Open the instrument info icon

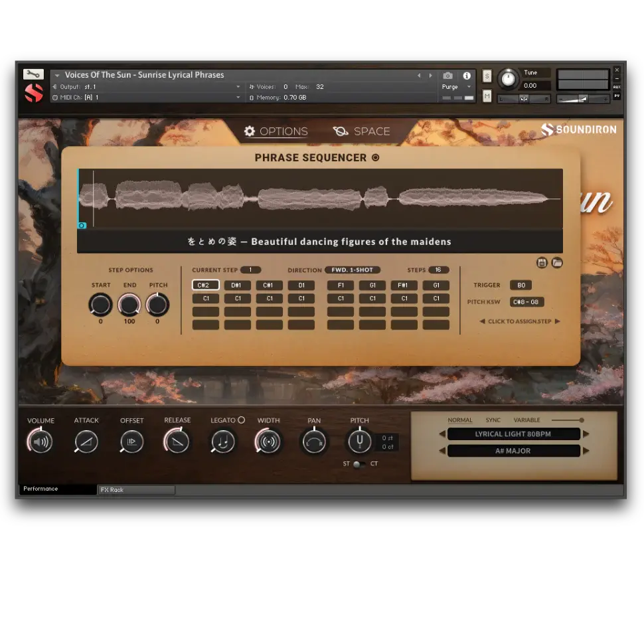click(x=467, y=75)
